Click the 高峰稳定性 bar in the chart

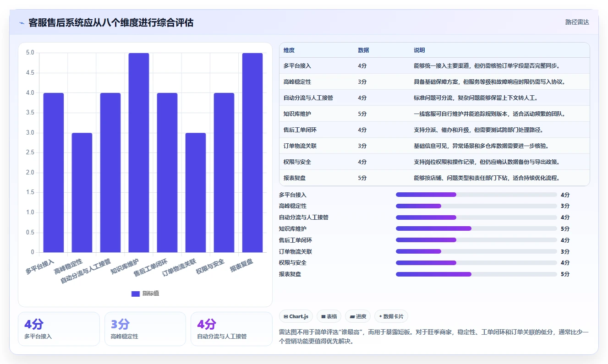[82, 192]
